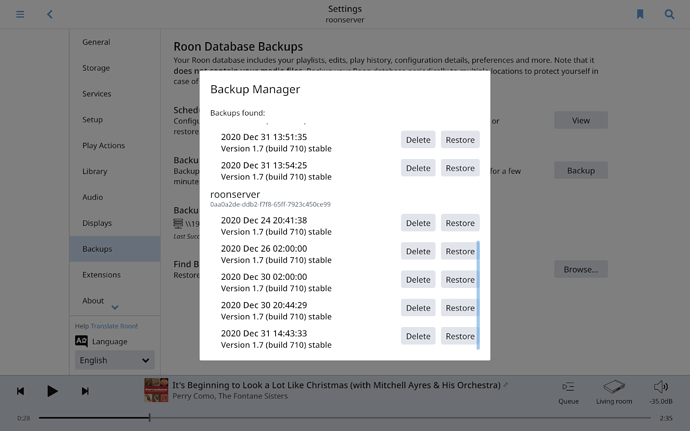Select the Living room zone icon
690x431 pixels.
(x=614, y=387)
